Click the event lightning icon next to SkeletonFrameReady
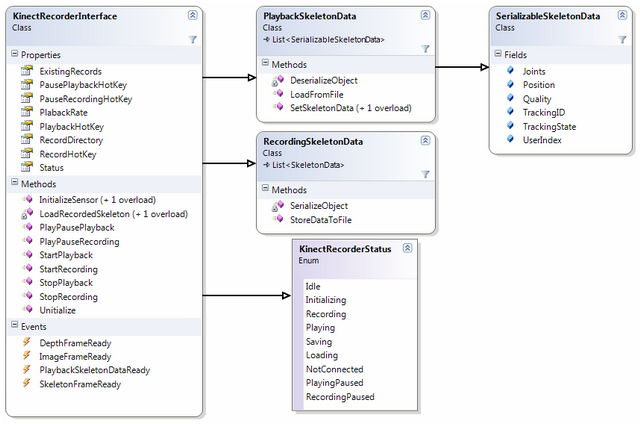Screen dimensions: 640x424 (x=27, y=383)
